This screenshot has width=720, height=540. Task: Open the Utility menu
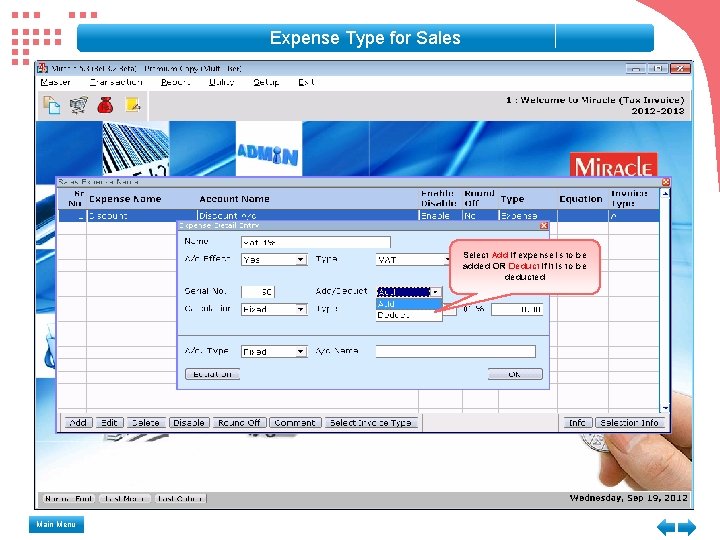point(222,82)
